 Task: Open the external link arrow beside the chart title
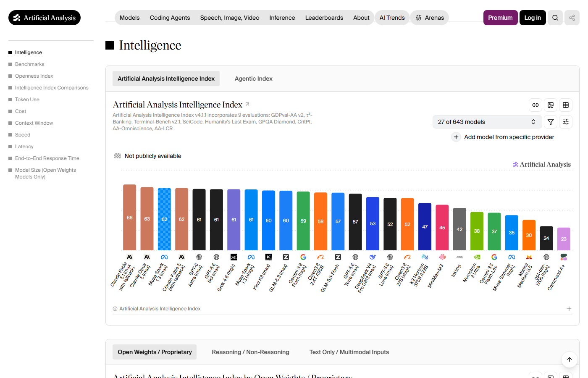[247, 104]
